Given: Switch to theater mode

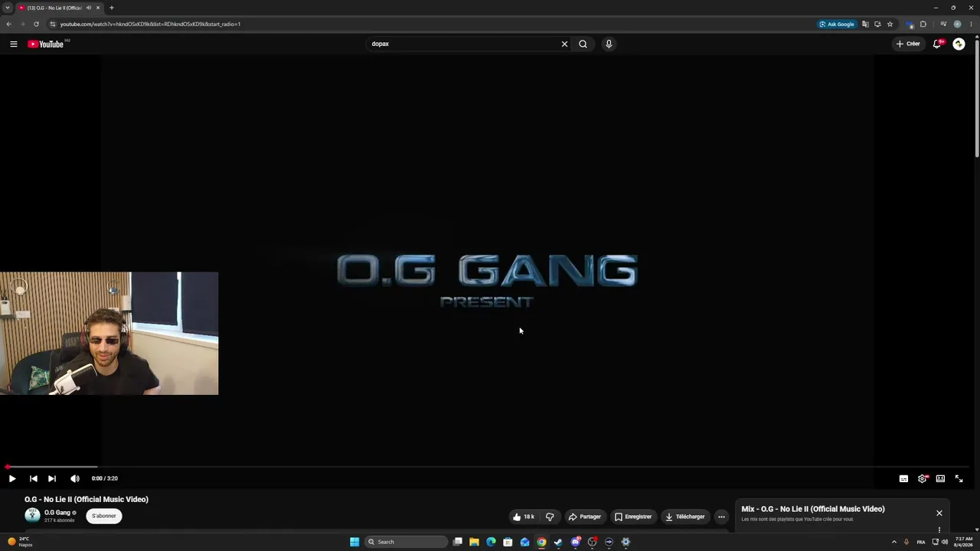Looking at the screenshot, I should click(x=940, y=478).
